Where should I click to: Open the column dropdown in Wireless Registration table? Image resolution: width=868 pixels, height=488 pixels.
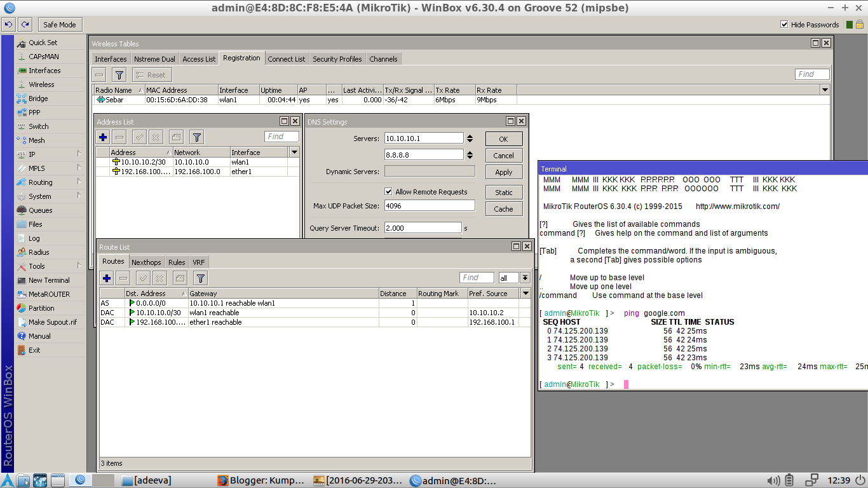(x=825, y=90)
